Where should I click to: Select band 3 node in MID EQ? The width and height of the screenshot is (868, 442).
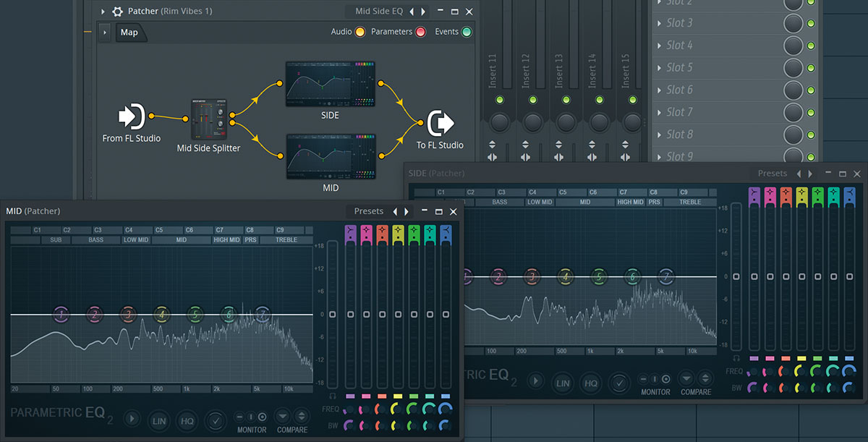coord(128,314)
